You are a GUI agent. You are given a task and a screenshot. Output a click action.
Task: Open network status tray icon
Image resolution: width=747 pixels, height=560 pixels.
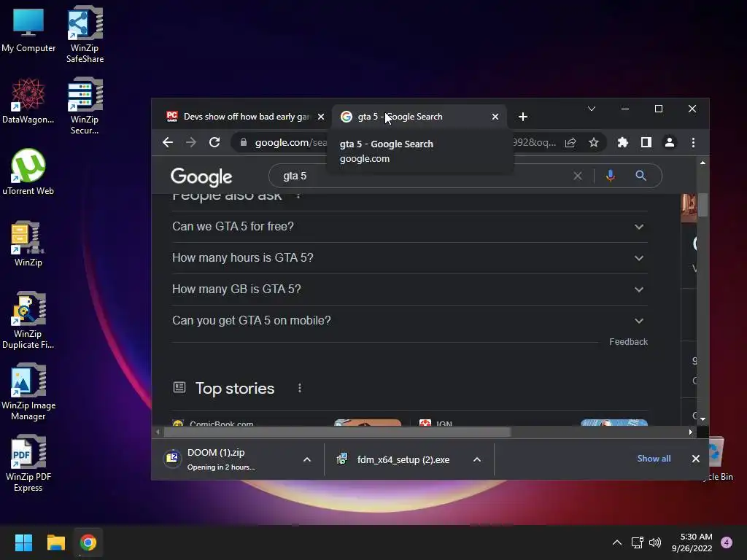click(637, 542)
